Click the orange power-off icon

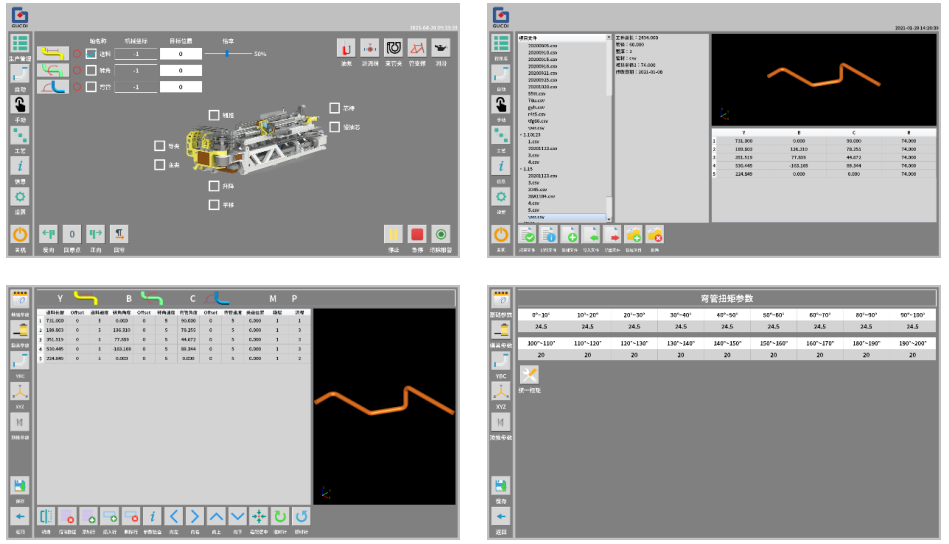point(19,233)
